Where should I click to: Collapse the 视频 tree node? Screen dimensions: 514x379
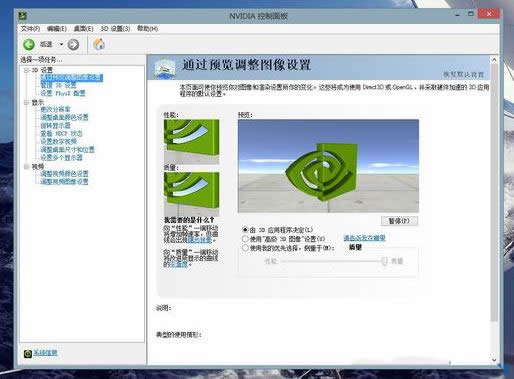(x=26, y=166)
